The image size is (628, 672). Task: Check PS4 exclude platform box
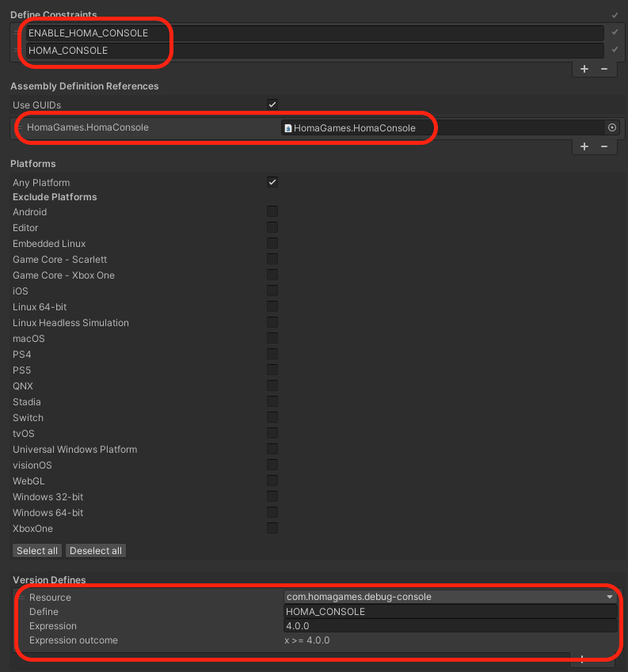tap(272, 354)
